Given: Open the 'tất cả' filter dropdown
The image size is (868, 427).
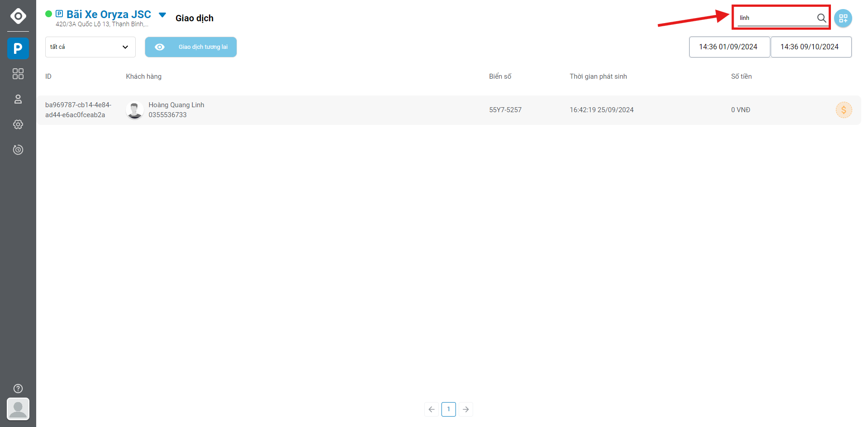Looking at the screenshot, I should pos(90,47).
